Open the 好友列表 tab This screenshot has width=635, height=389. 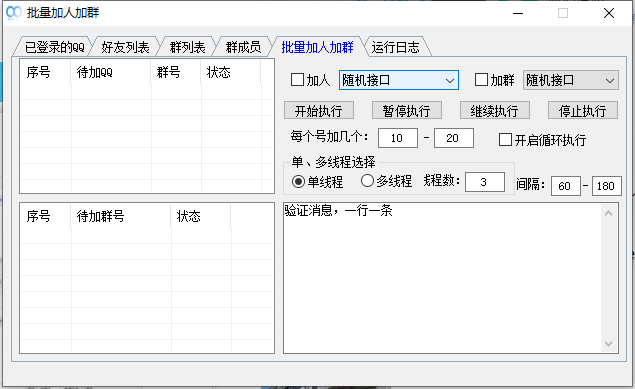[125, 47]
